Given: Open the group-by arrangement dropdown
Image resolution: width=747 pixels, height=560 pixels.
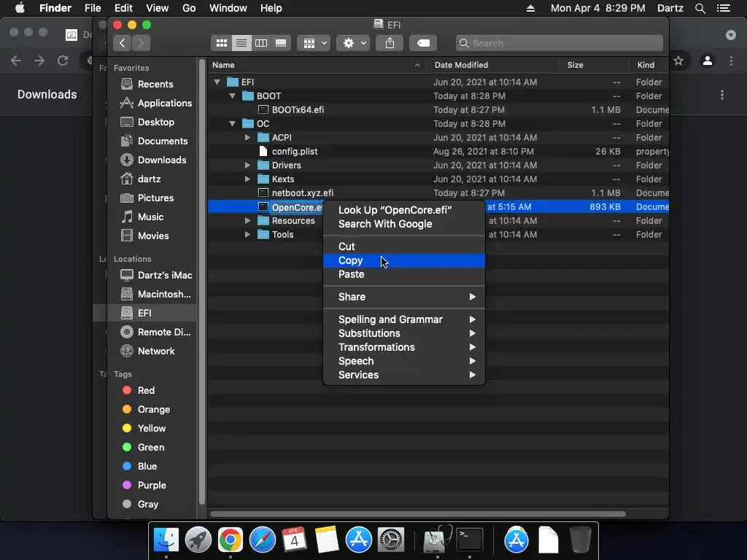Looking at the screenshot, I should [314, 43].
